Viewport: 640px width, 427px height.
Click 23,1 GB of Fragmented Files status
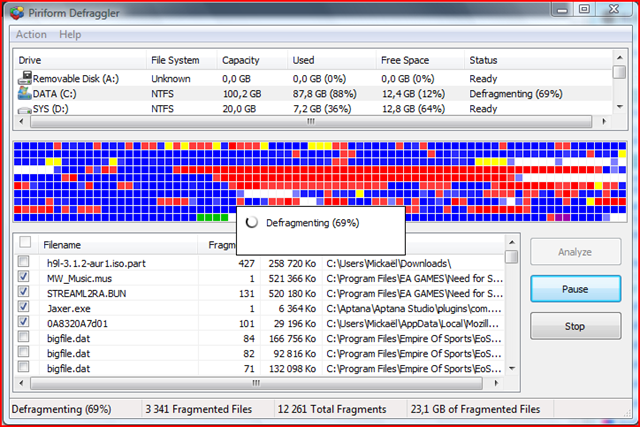(476, 409)
